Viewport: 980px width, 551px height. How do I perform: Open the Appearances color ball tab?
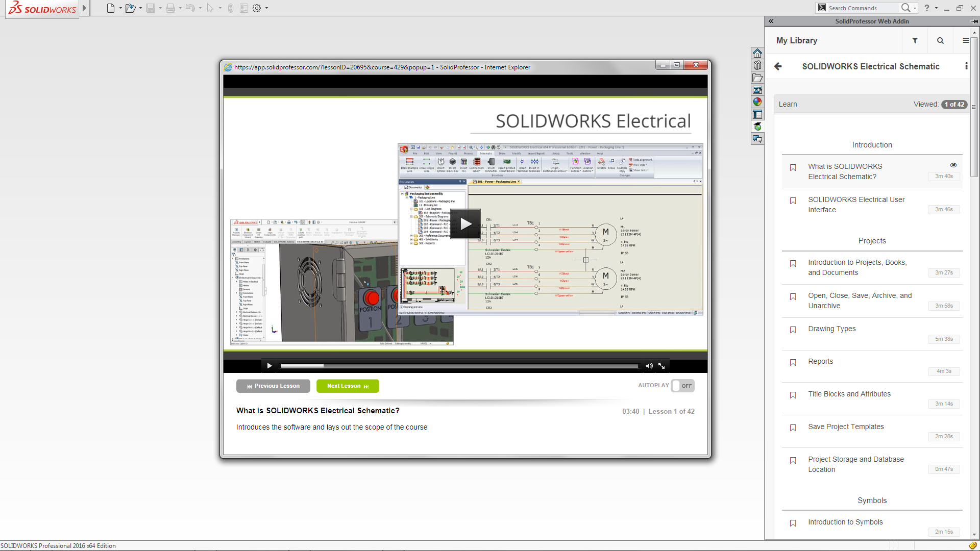757,102
